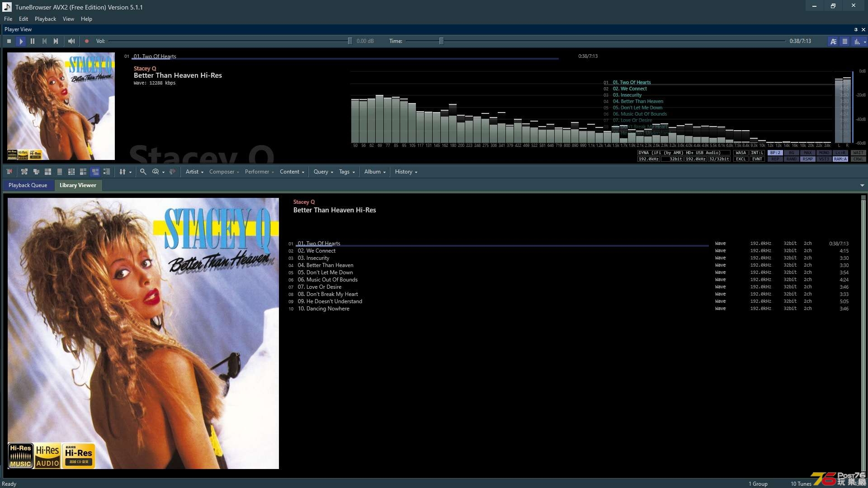Open the sort order dropdown arrow
Screen dimensions: 868x488
[130, 172]
